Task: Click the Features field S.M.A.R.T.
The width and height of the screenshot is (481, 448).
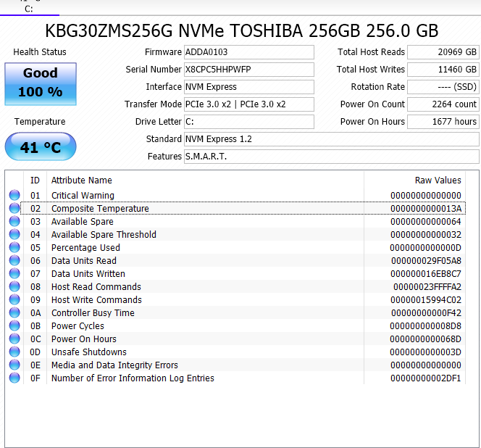Action: click(x=331, y=157)
